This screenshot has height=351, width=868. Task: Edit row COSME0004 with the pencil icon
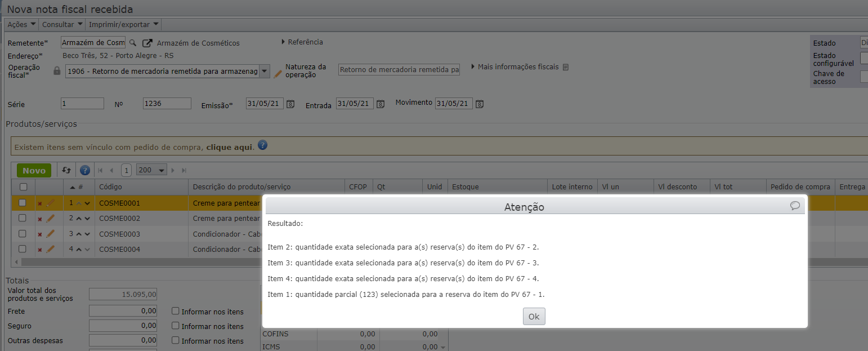(x=50, y=248)
